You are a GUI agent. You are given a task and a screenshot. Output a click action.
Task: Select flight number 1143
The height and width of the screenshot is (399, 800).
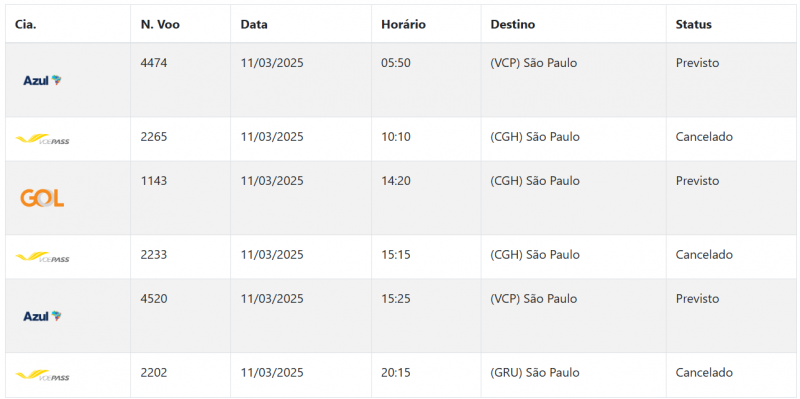[x=154, y=181]
